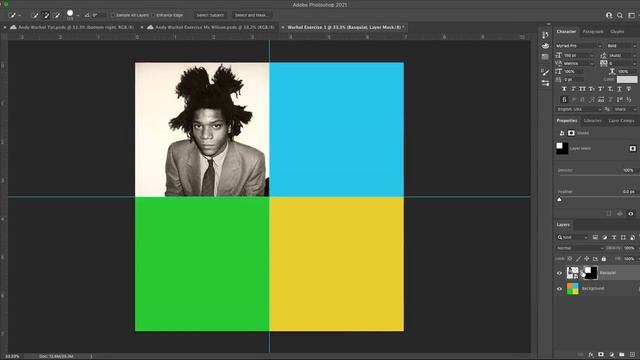The width and height of the screenshot is (640, 360).
Task: Select the Warhol Exercise 1 document tab
Action: pyautogui.click(x=343, y=27)
